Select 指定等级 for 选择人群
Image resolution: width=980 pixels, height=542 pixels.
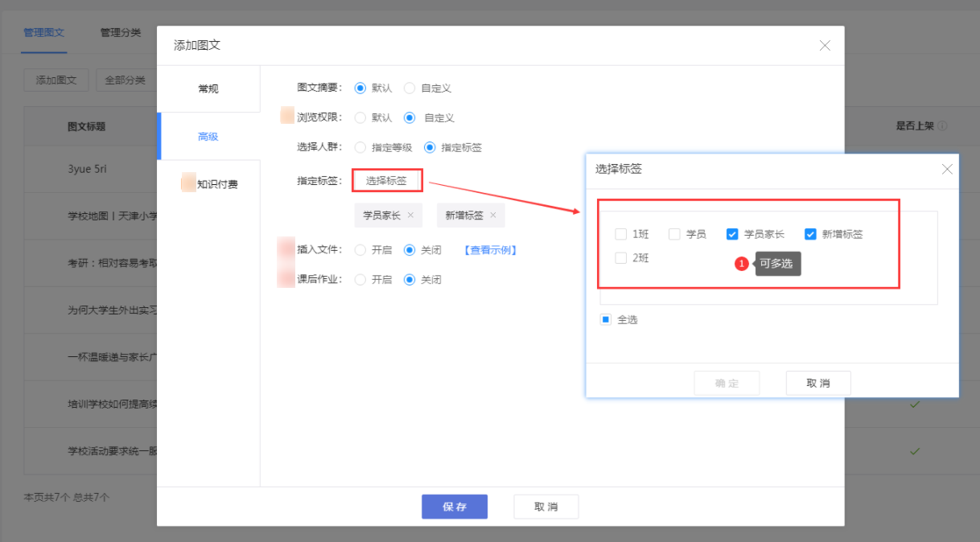click(x=360, y=147)
